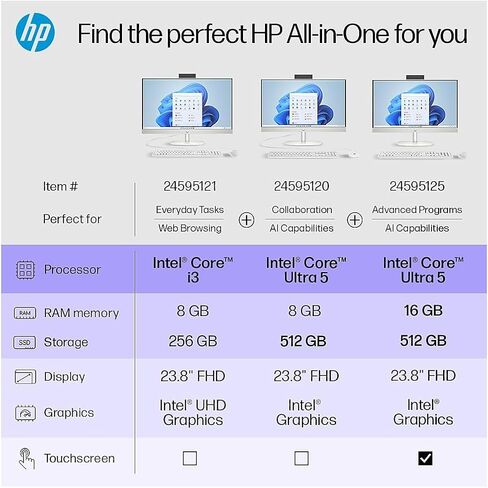Click the RAM memory icon
This screenshot has height=488, width=488.
(25, 313)
